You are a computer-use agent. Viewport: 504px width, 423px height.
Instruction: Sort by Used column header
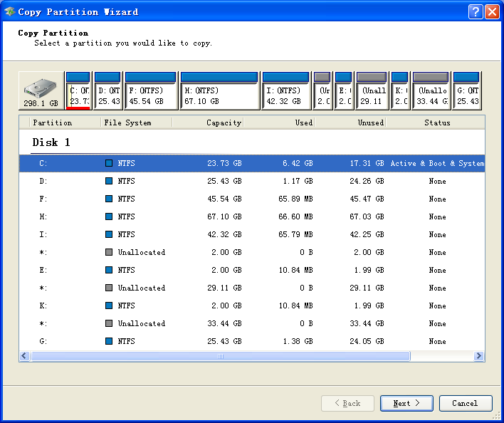coord(279,122)
